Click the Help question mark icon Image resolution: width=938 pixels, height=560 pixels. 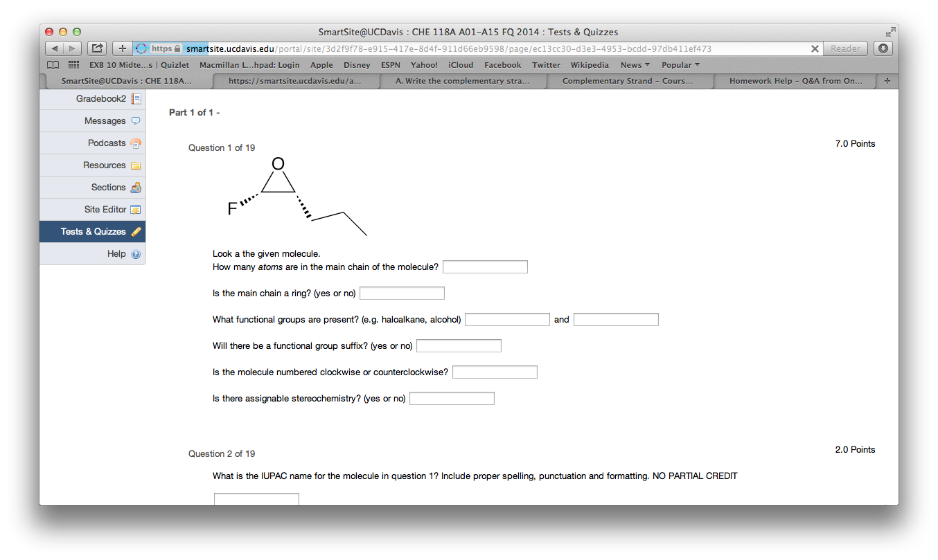[x=136, y=254]
